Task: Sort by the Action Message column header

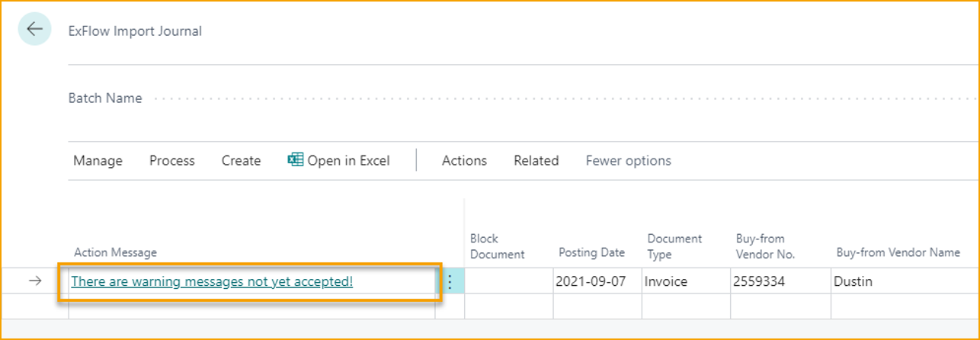Action: [x=115, y=252]
